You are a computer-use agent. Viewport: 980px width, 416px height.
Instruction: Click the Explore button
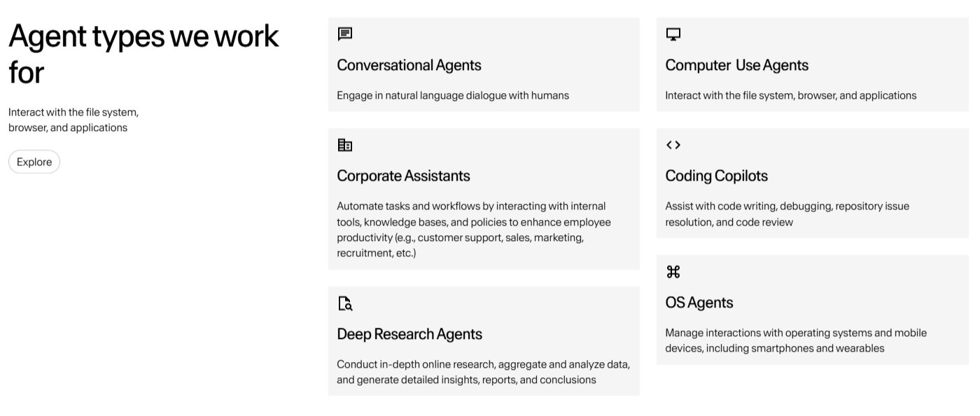coord(34,162)
